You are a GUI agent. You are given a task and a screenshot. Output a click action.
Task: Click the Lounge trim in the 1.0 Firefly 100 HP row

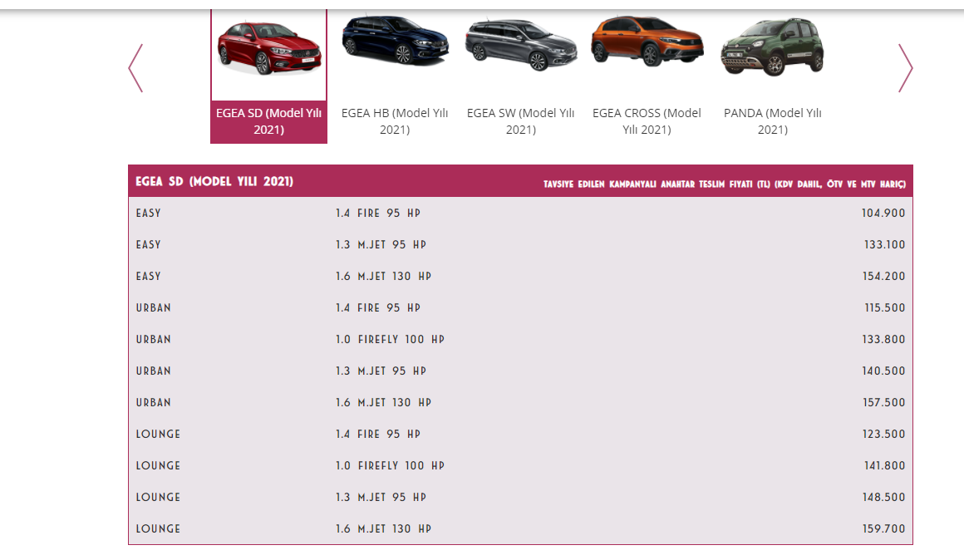coord(158,466)
